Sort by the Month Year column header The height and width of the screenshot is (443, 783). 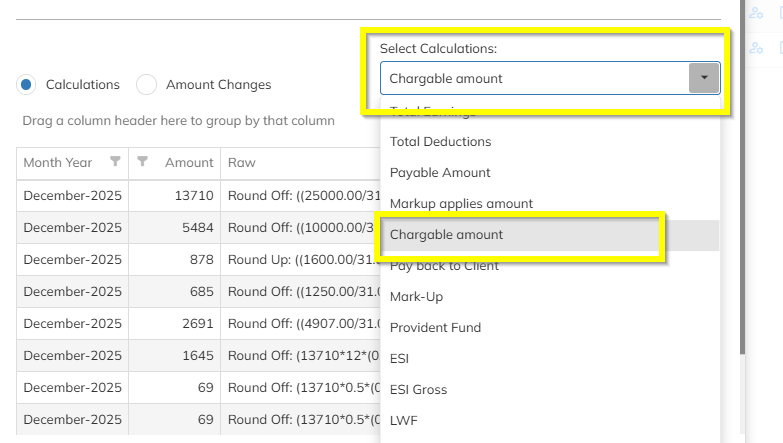coord(58,162)
